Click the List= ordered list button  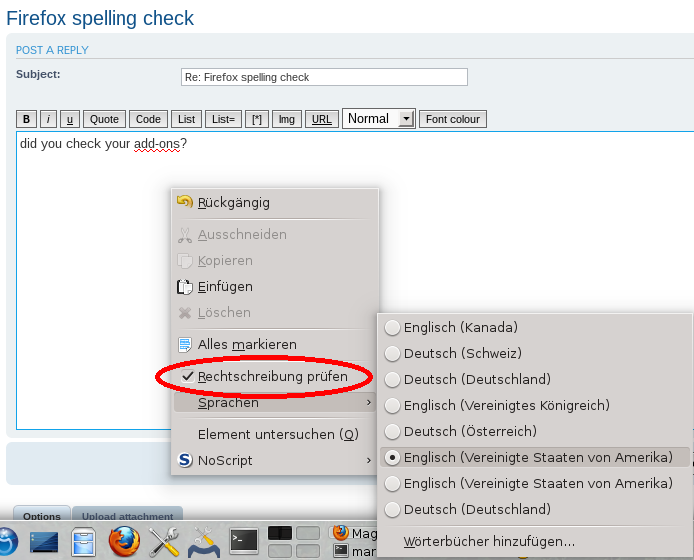point(224,119)
